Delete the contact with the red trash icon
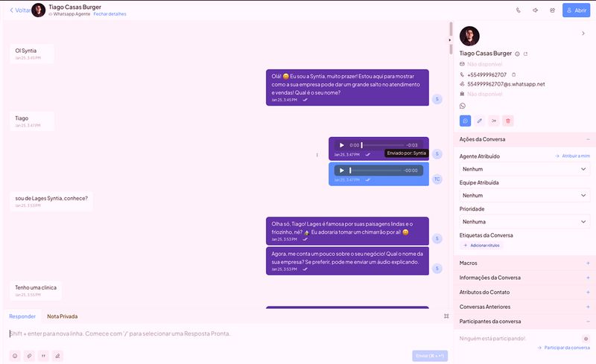Screen dimensions: 596x364 point(508,121)
